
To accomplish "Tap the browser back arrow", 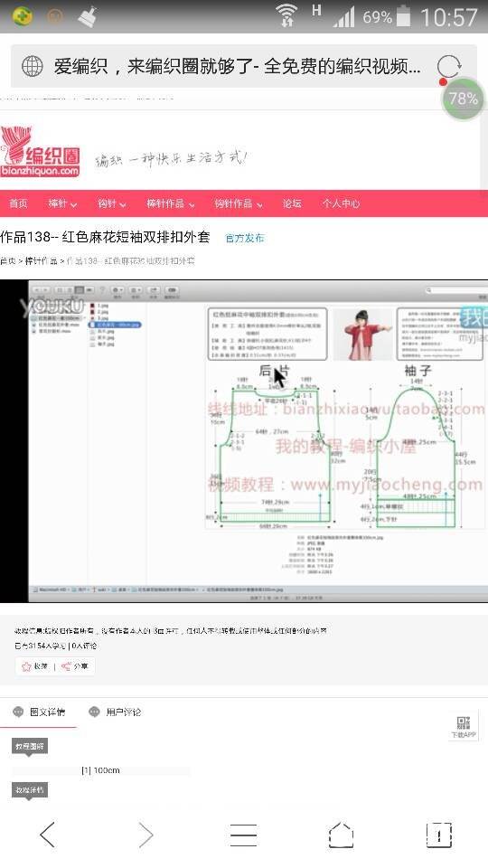I will (x=47, y=835).
